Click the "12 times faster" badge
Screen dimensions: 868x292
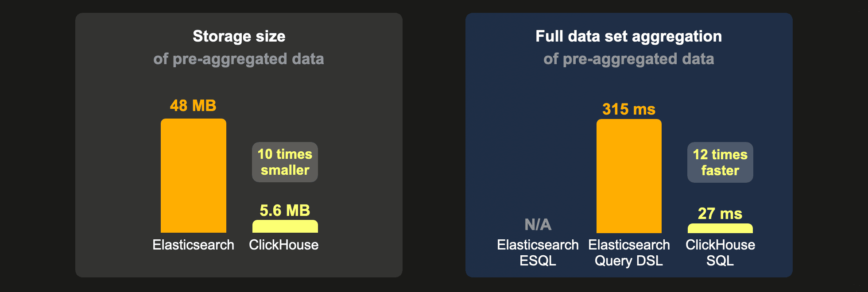[720, 162]
